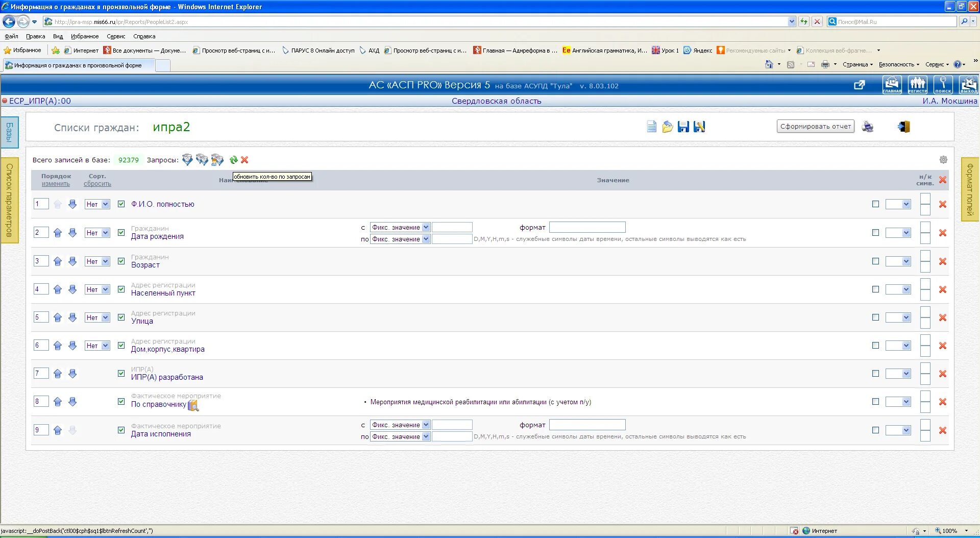Click the second query filter icon
The height and width of the screenshot is (538, 980).
202,160
